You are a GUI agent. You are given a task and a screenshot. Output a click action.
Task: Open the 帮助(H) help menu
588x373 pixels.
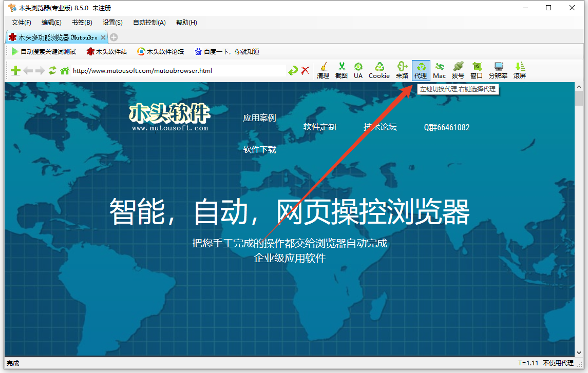click(186, 22)
